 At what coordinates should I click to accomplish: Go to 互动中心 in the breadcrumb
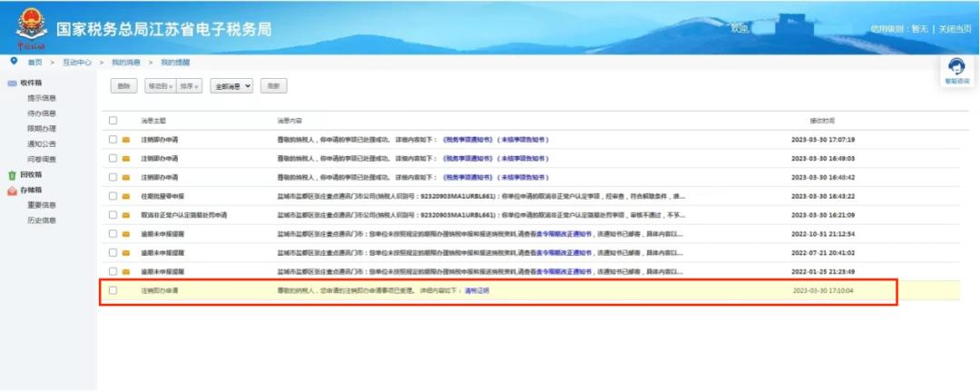(77, 63)
